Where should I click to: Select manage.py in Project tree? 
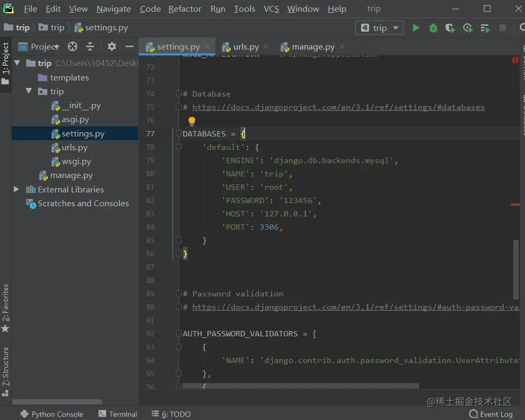(x=66, y=175)
